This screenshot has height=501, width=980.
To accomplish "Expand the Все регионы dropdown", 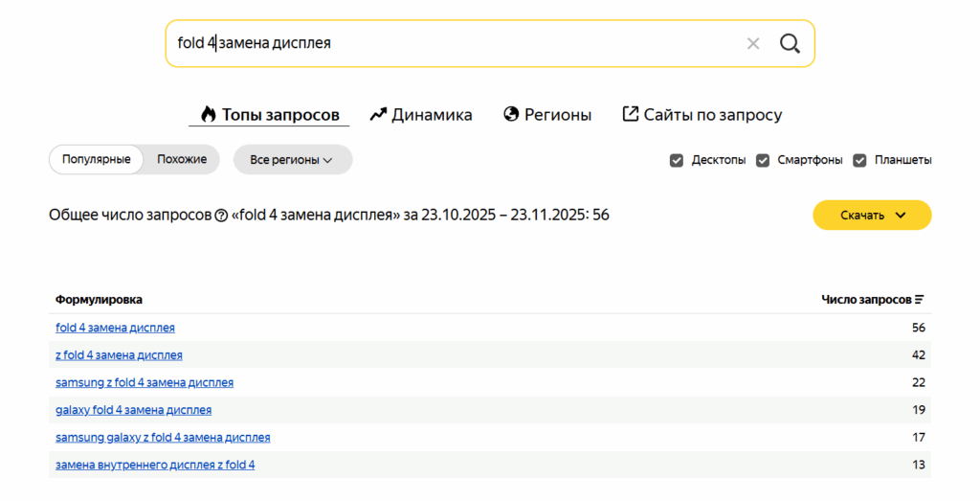I will click(292, 160).
